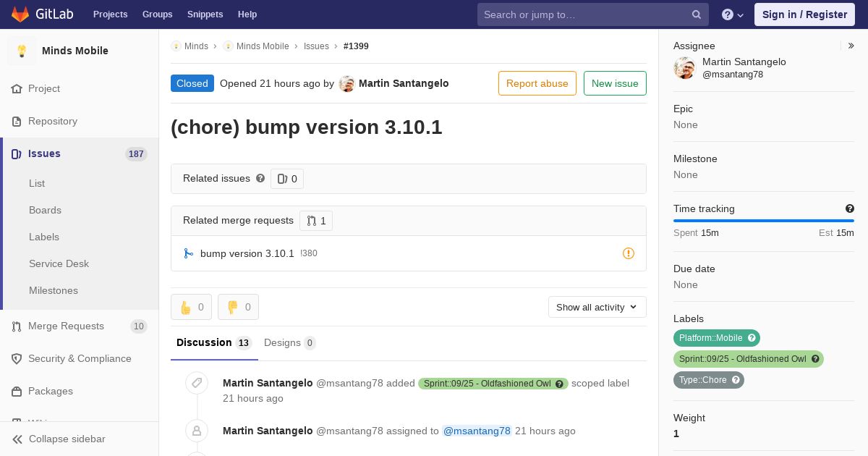Screen dimensions: 868x456
Task: Switch to the Designs tab
Action: click(290, 343)
